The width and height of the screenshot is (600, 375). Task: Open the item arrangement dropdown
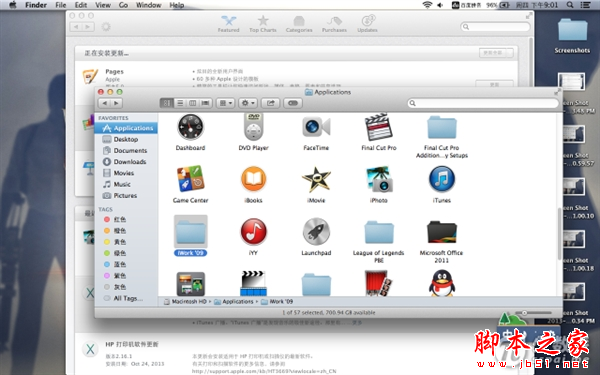(225, 103)
